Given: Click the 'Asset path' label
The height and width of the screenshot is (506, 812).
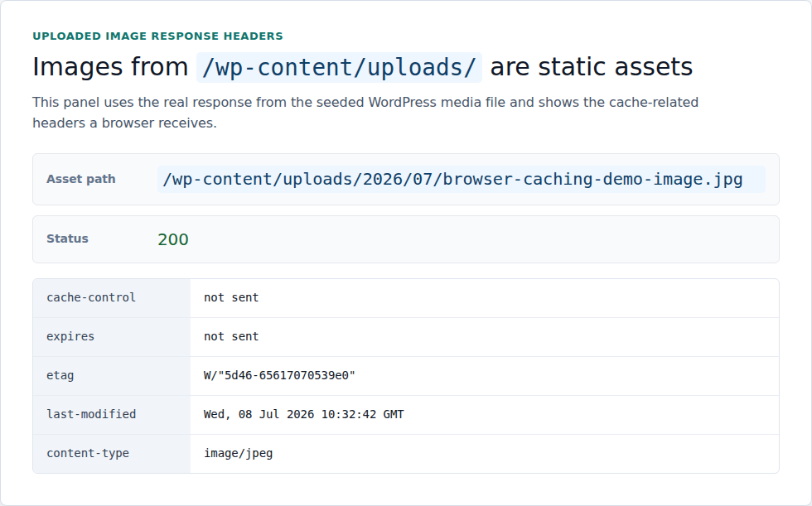Looking at the screenshot, I should pos(81,179).
